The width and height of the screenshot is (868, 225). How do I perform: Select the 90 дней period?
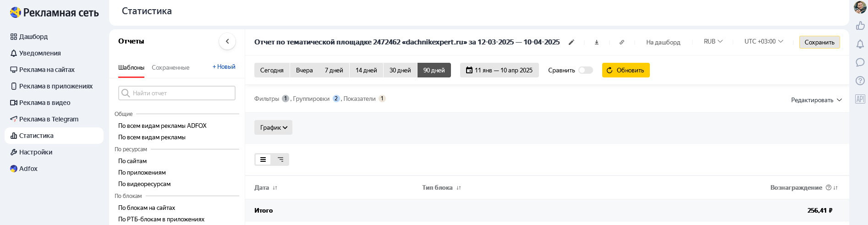434,70
